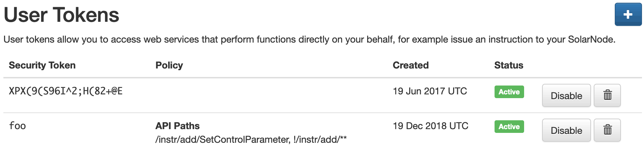Delete the XPX(9(S96I^2;H(82+@E token via trash icon
The width and height of the screenshot is (644, 154).
(607, 95)
